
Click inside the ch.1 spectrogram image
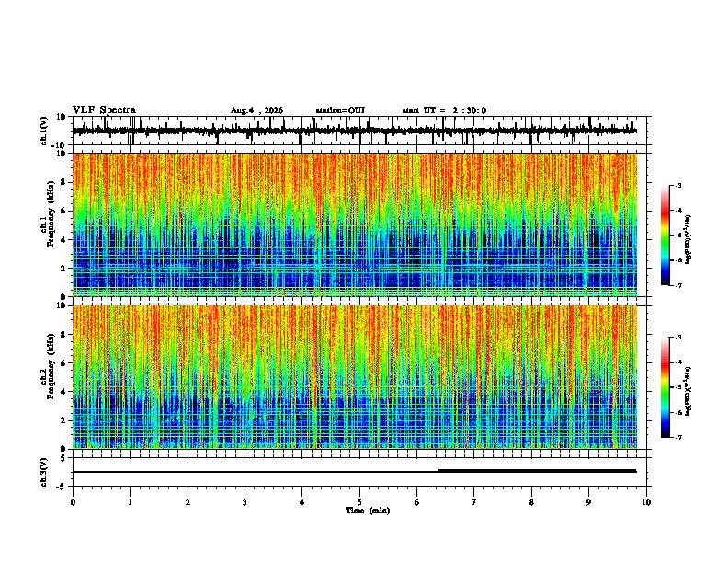pyautogui.click(x=355, y=224)
